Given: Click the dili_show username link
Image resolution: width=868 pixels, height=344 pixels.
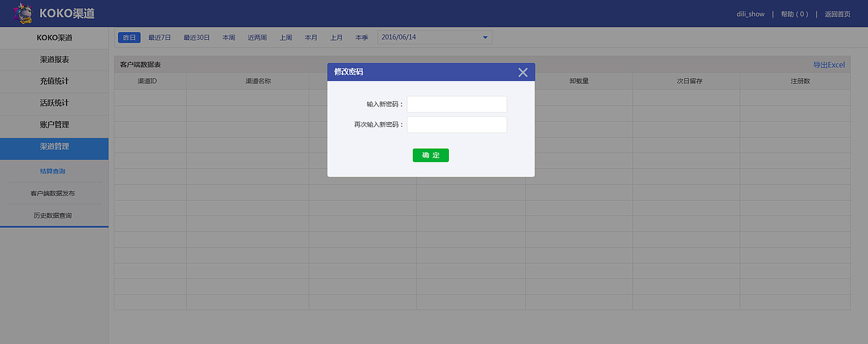Looking at the screenshot, I should coord(750,14).
